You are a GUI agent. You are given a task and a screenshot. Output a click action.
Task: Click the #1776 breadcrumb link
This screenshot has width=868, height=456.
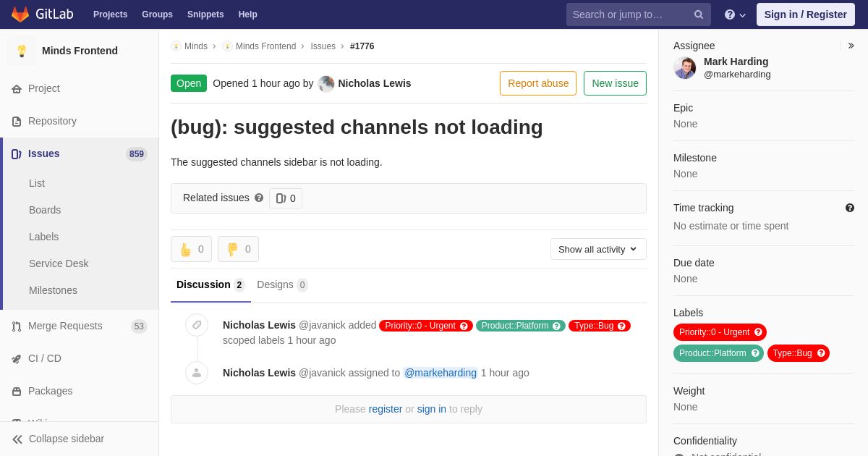(362, 46)
